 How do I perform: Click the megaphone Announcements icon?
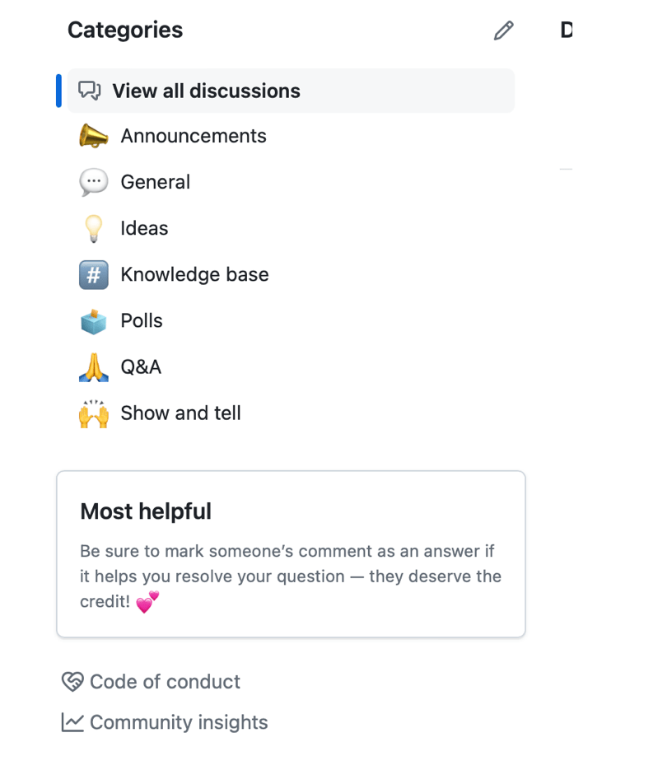coord(93,135)
